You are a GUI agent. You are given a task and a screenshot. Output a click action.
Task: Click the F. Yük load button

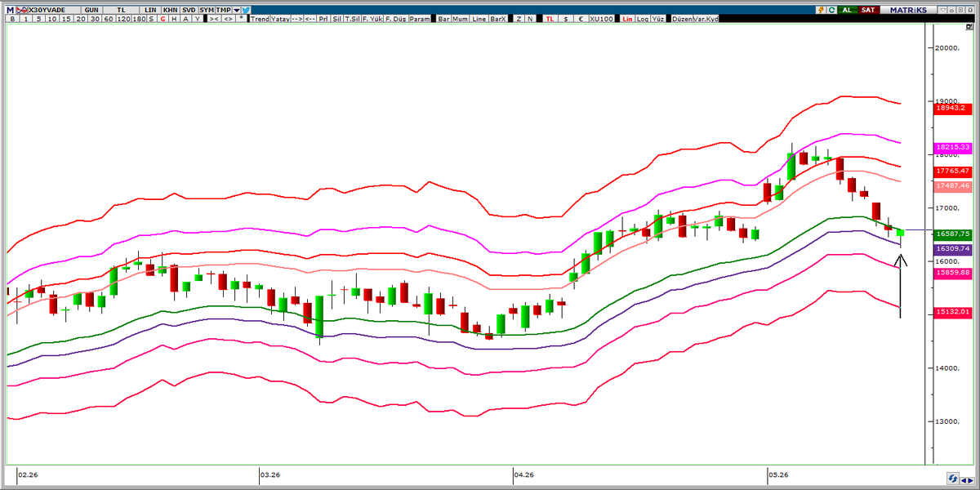coord(372,19)
